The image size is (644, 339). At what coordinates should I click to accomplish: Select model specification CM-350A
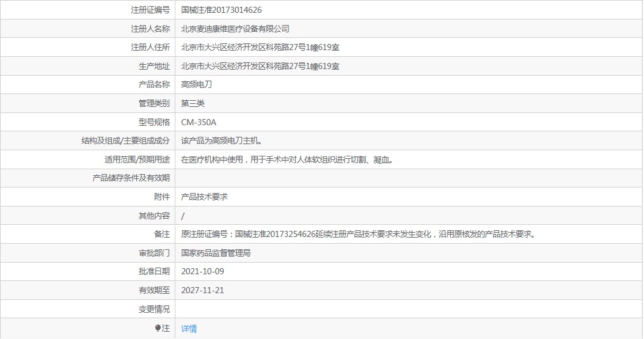point(199,122)
